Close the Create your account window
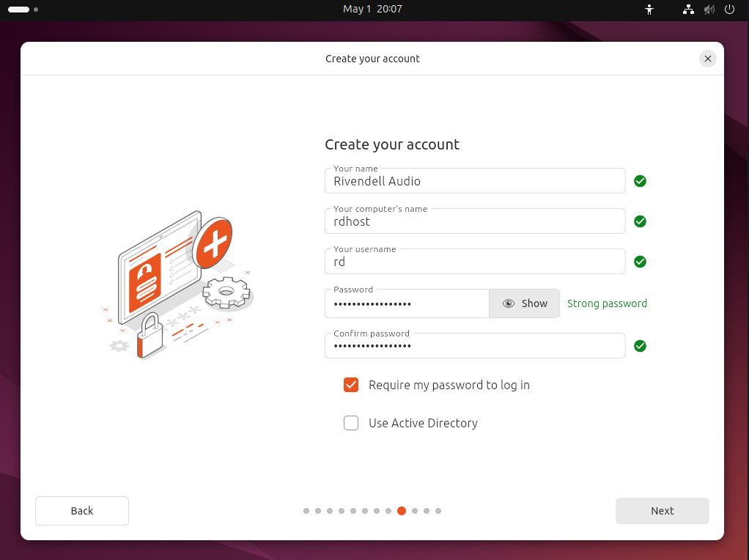This screenshot has width=749, height=560. [x=707, y=59]
